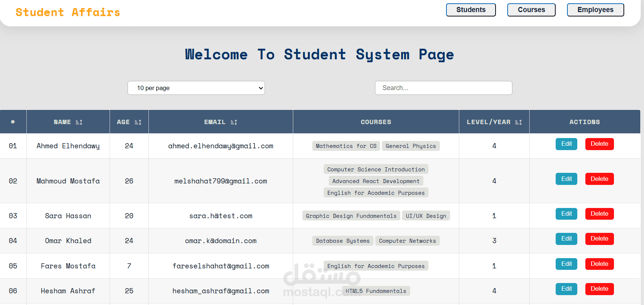The height and width of the screenshot is (305, 644).
Task: Delete Fares Mostafa's record
Action: 599,264
